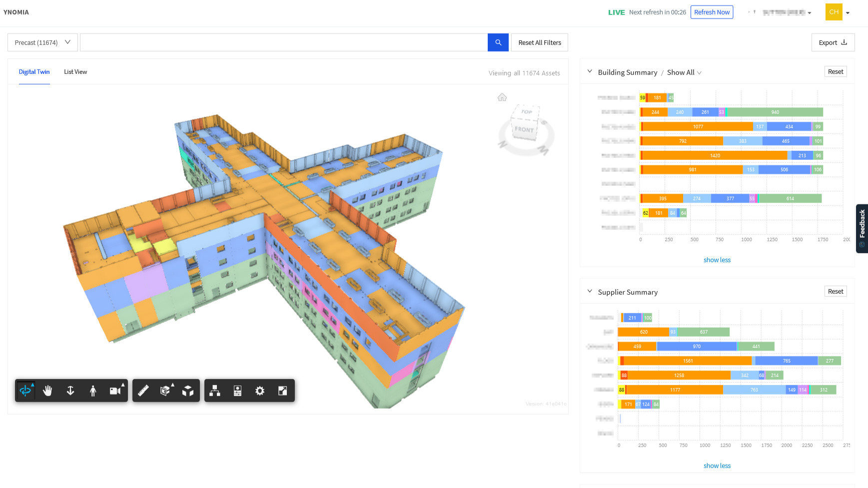The image size is (868, 488).
Task: Select the zoom tool in the viewer toolbar
Action: coord(70,391)
